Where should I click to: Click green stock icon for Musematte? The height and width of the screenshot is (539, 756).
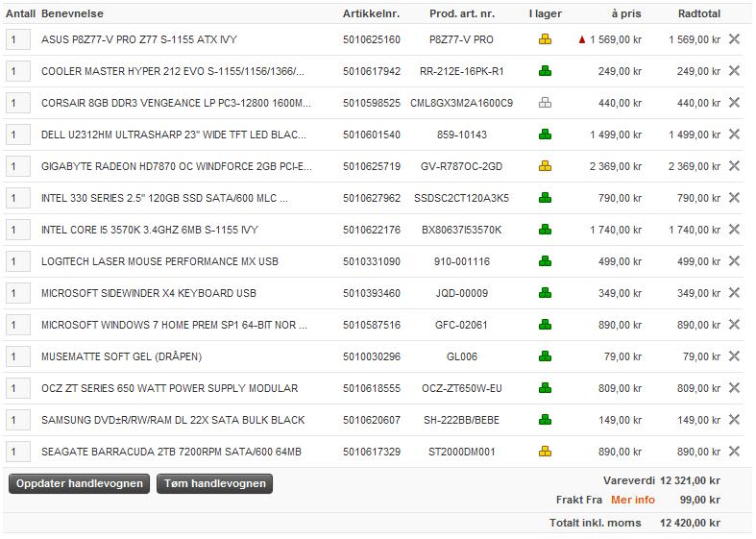pyautogui.click(x=545, y=356)
